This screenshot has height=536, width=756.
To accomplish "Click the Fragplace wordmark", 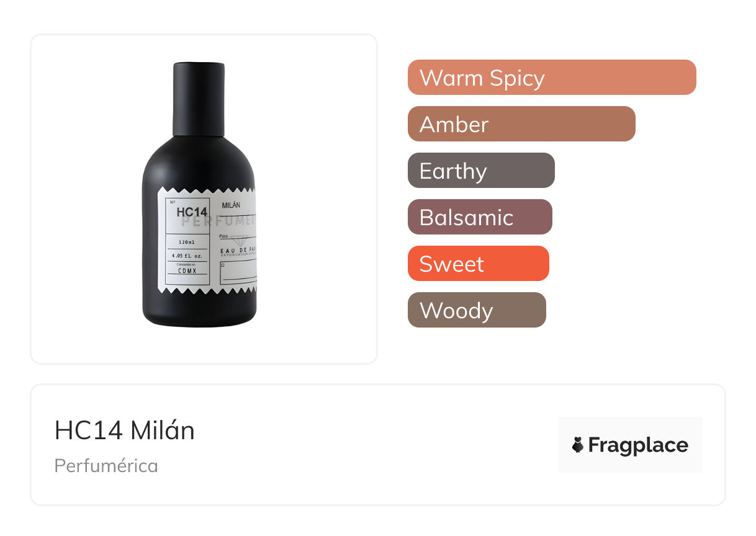I will [x=637, y=445].
